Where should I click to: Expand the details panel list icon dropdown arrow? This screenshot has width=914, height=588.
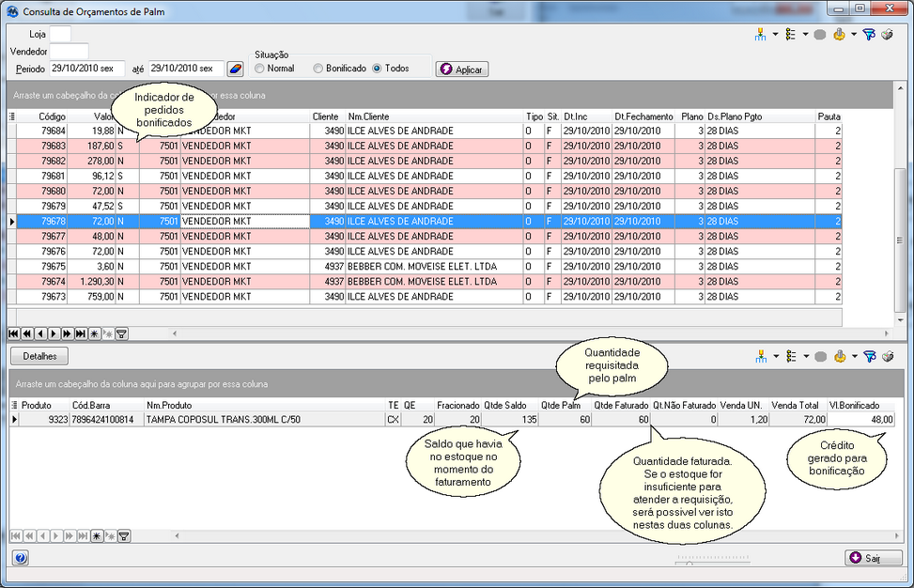click(x=806, y=356)
